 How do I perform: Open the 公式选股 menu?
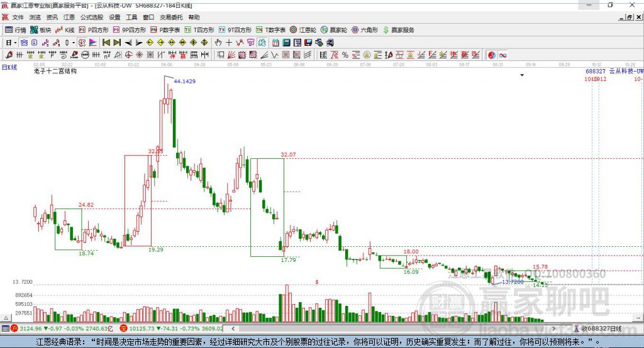[92, 17]
